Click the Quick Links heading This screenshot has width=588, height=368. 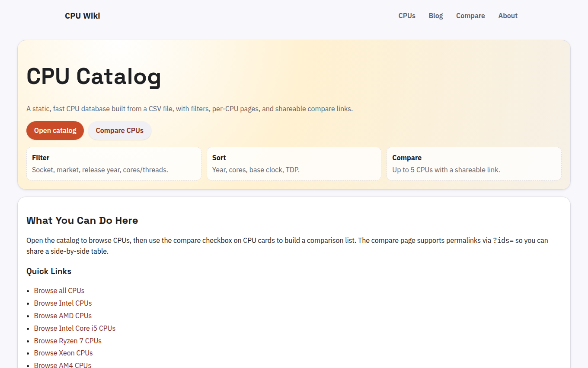coord(49,271)
